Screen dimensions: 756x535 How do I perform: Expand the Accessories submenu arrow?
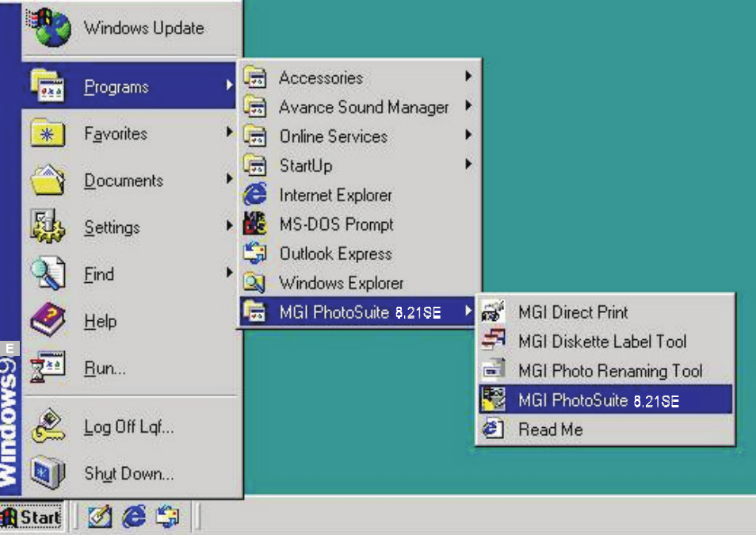coord(468,76)
